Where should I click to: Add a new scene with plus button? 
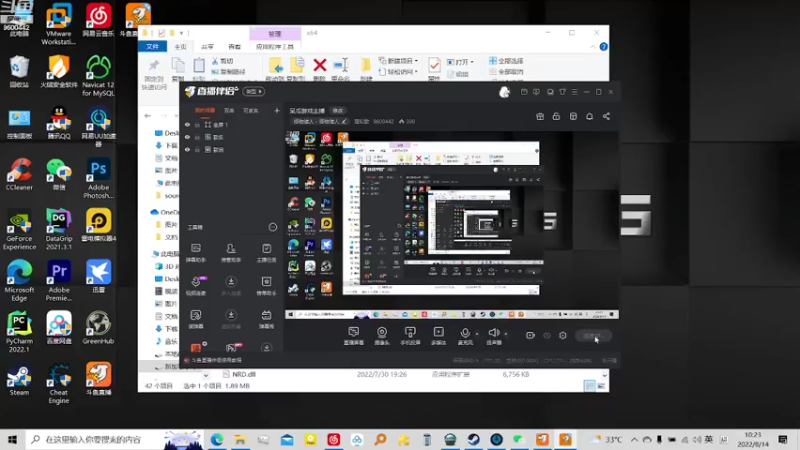click(277, 110)
